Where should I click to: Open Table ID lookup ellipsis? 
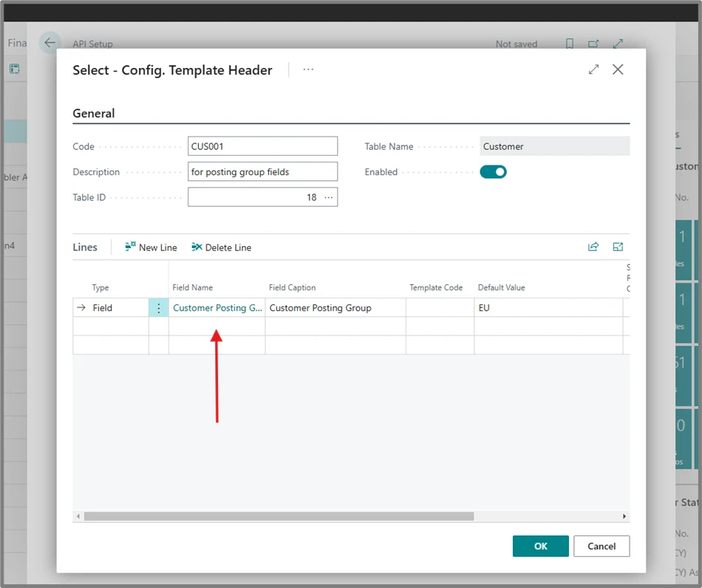[x=329, y=197]
